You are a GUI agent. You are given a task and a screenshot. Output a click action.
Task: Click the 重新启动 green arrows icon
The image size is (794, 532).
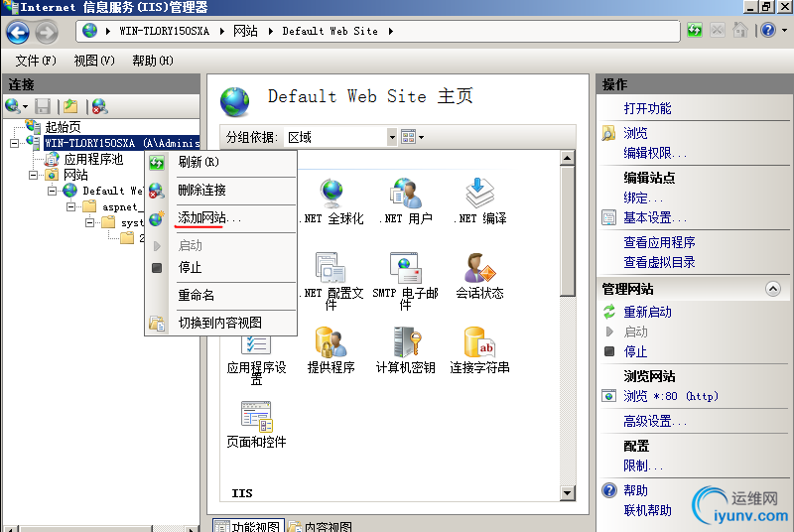coord(609,312)
